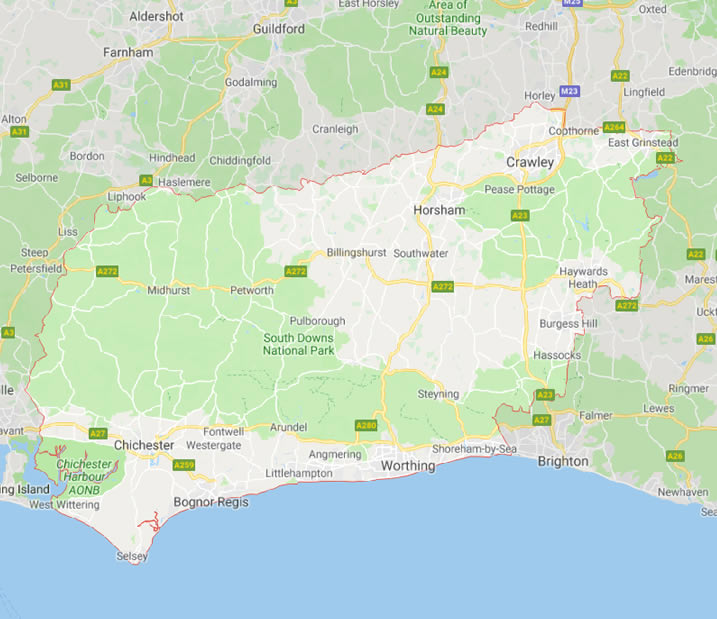Select the A3 road shield near Haslemere

click(146, 180)
